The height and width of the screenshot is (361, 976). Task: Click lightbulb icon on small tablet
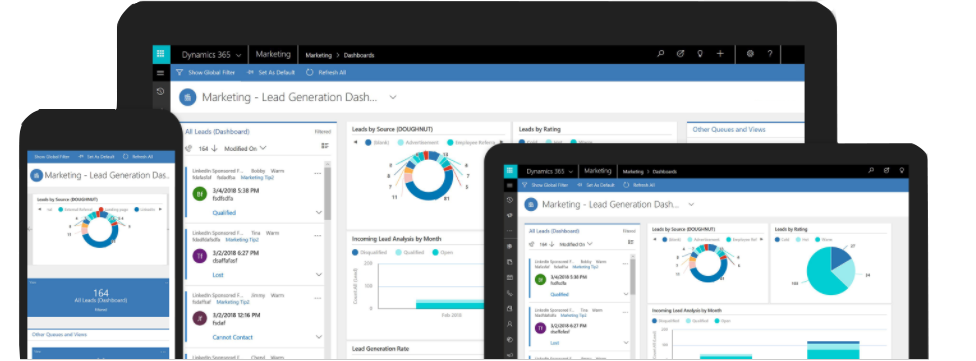click(901, 171)
